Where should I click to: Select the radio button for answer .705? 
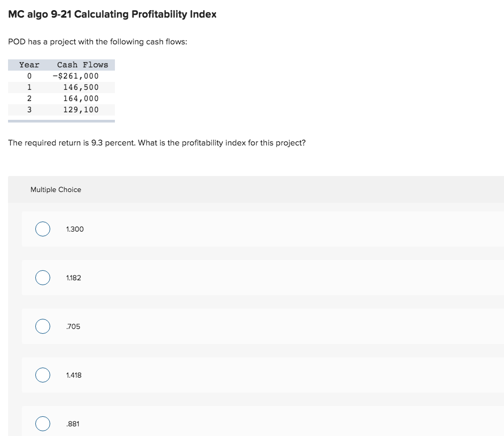point(43,326)
